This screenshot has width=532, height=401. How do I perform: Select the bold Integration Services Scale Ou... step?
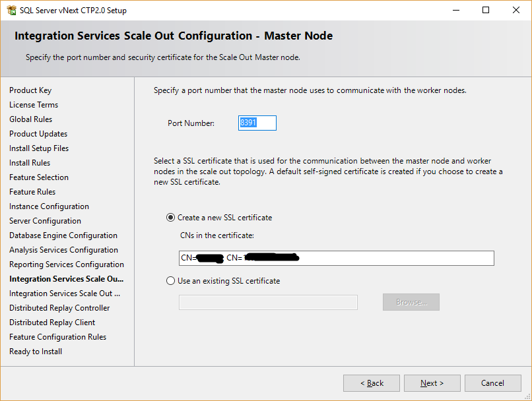click(x=67, y=279)
